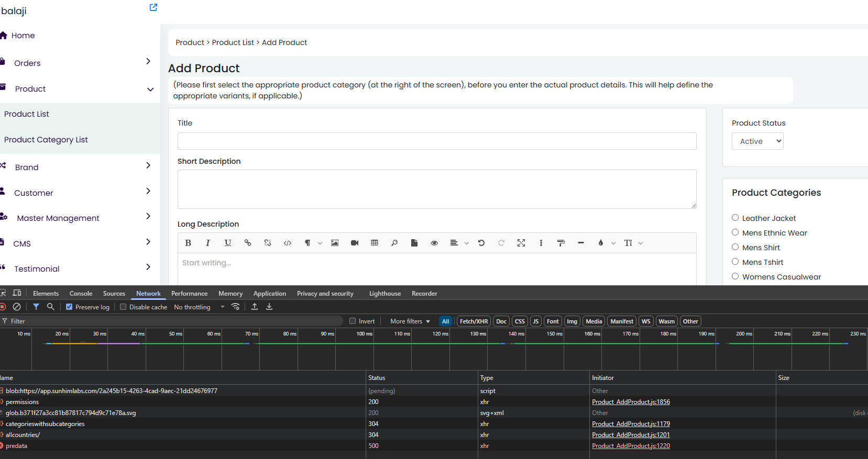This screenshot has height=459, width=868.
Task: Insert a table in the editor
Action: [x=375, y=243]
